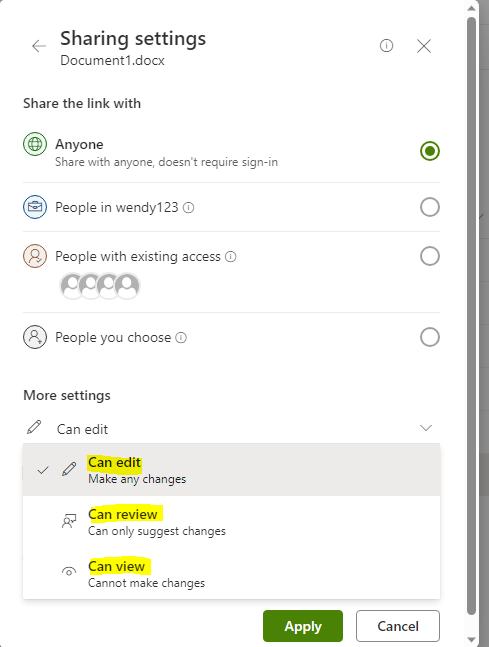Close the Sharing settings dialog
The image size is (489, 647).
pos(424,46)
